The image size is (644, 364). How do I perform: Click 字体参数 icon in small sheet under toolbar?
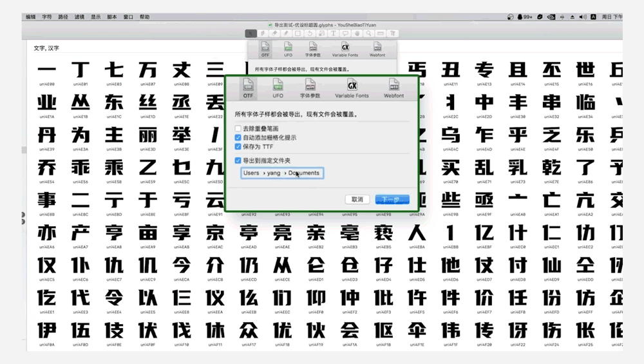(312, 49)
